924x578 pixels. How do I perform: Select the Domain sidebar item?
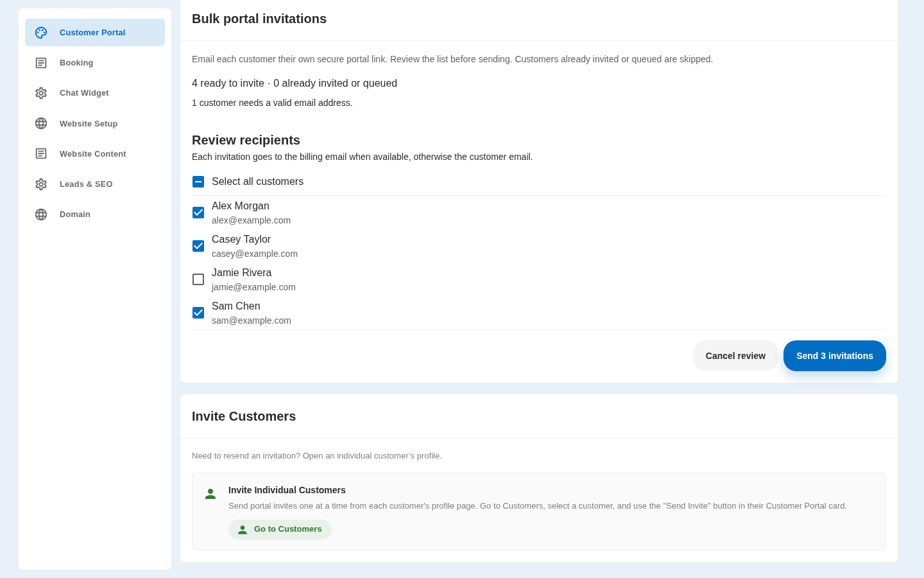pyautogui.click(x=95, y=215)
